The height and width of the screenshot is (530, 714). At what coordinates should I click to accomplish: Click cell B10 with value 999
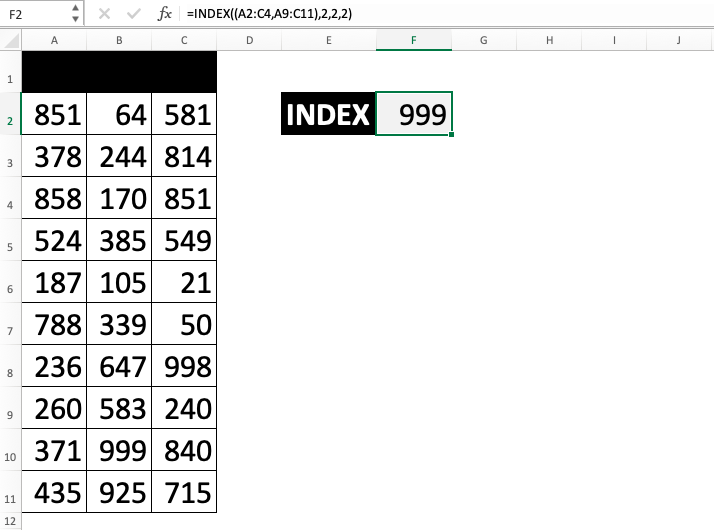[x=119, y=450]
